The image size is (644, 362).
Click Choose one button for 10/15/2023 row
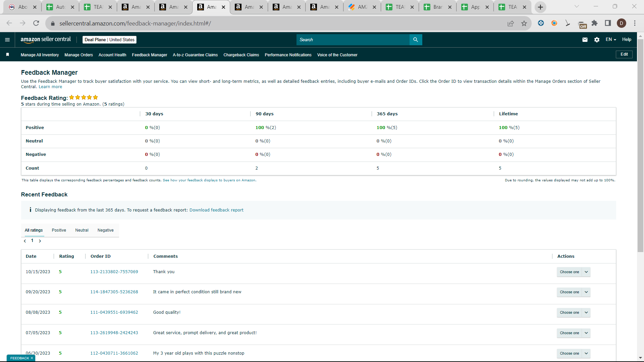[x=569, y=272]
